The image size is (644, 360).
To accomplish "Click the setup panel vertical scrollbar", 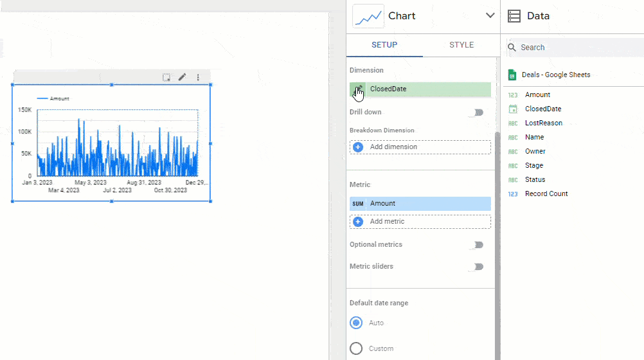I will [497, 246].
